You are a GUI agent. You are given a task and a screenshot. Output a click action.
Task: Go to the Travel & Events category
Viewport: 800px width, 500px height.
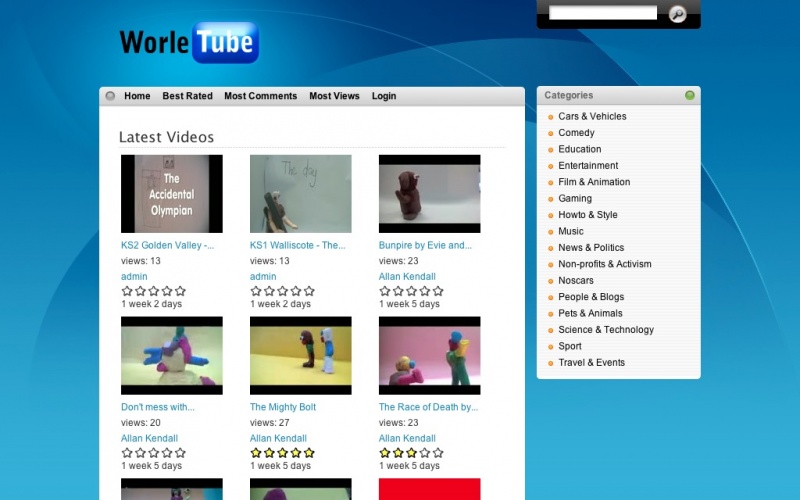[591, 362]
